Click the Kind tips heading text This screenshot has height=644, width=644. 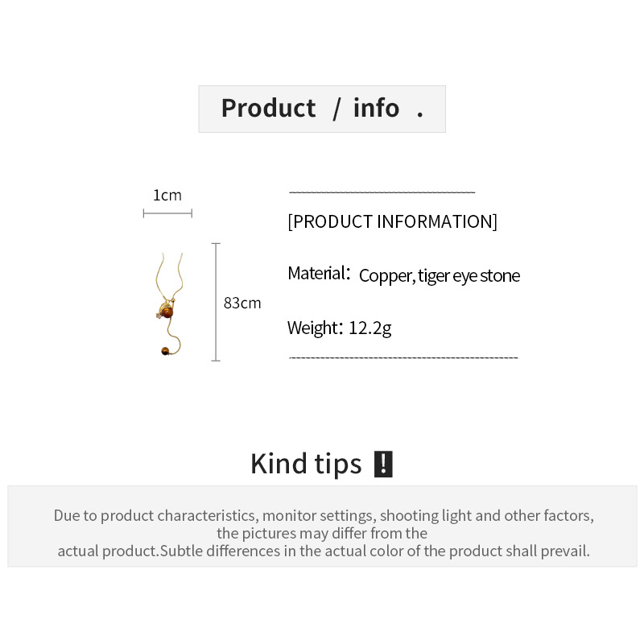(306, 464)
